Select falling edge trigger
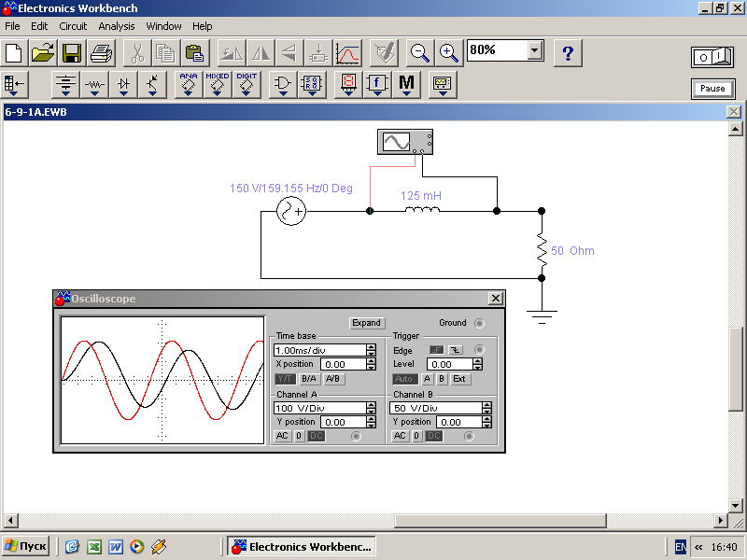 tap(456, 350)
